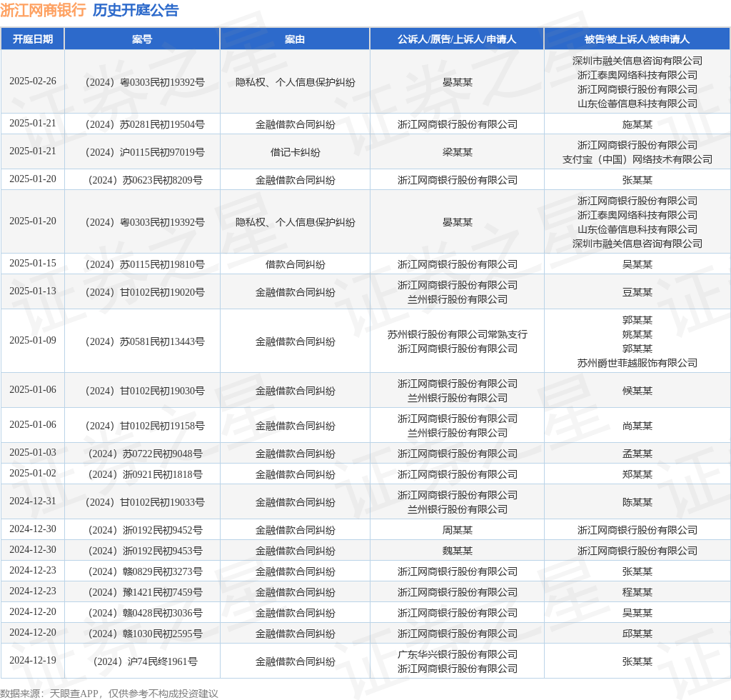Click the plaintiff name 周某某
The width and height of the screenshot is (731, 700).
[458, 530]
